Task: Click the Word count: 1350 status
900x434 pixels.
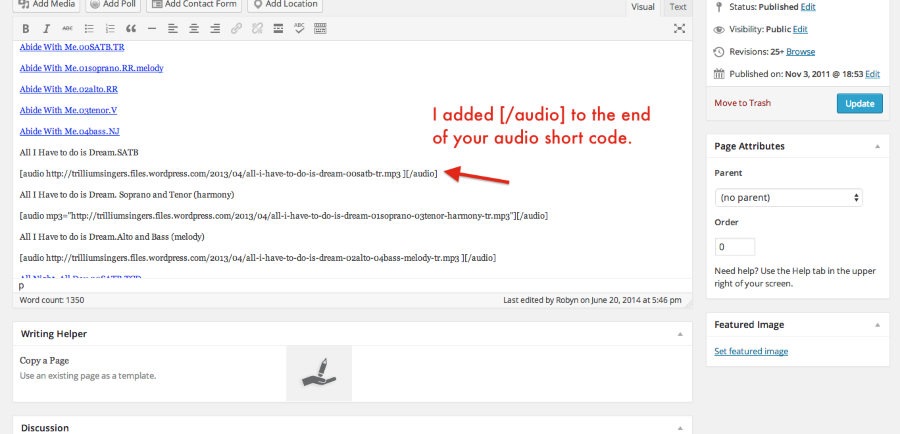Action: coord(52,300)
